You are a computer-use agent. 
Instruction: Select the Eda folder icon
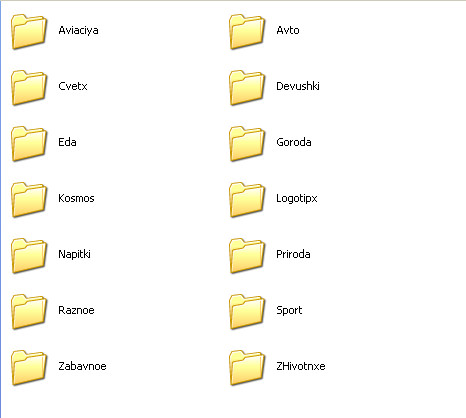[29, 144]
